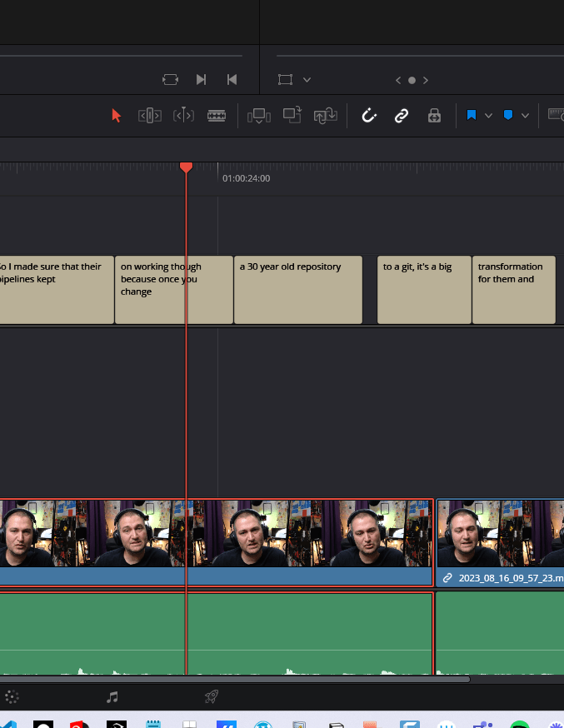Select the audio clip under 2023_08_16_09_57_23

[501, 633]
